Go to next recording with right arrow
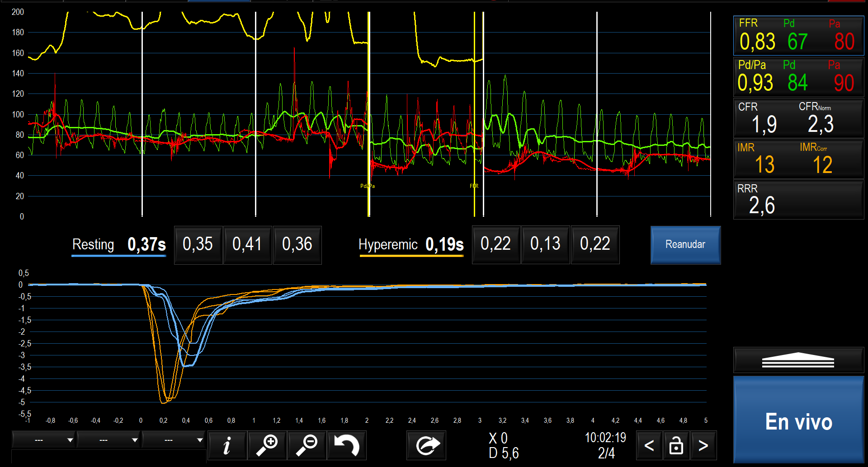Viewport: 868px width, 467px height. point(703,446)
